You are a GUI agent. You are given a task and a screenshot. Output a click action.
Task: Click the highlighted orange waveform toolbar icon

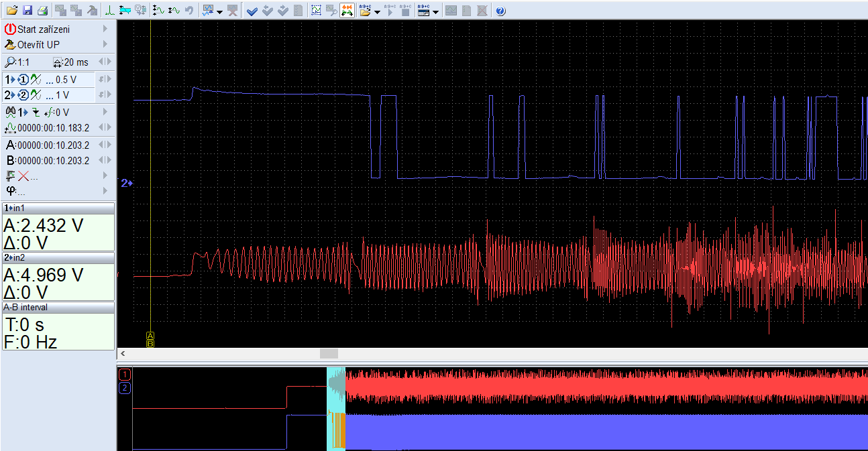[347, 11]
